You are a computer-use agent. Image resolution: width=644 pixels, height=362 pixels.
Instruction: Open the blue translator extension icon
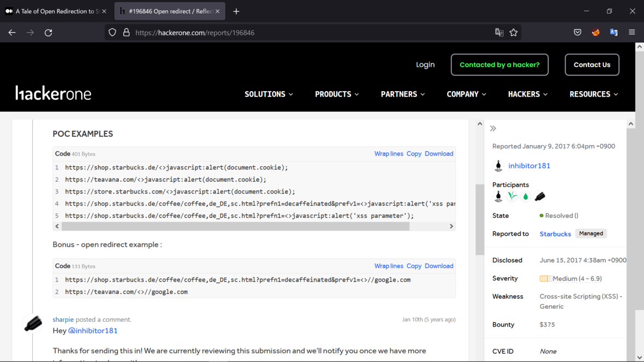614,33
